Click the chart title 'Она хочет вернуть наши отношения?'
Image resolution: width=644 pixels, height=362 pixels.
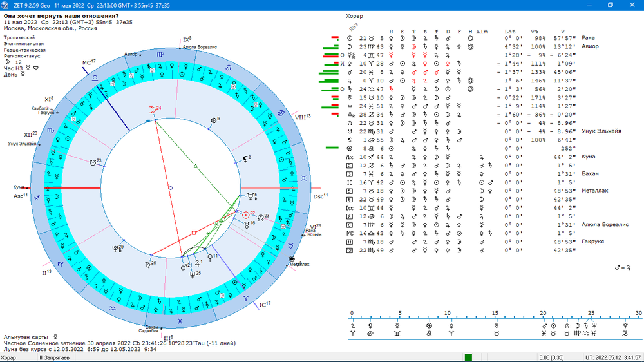point(61,16)
